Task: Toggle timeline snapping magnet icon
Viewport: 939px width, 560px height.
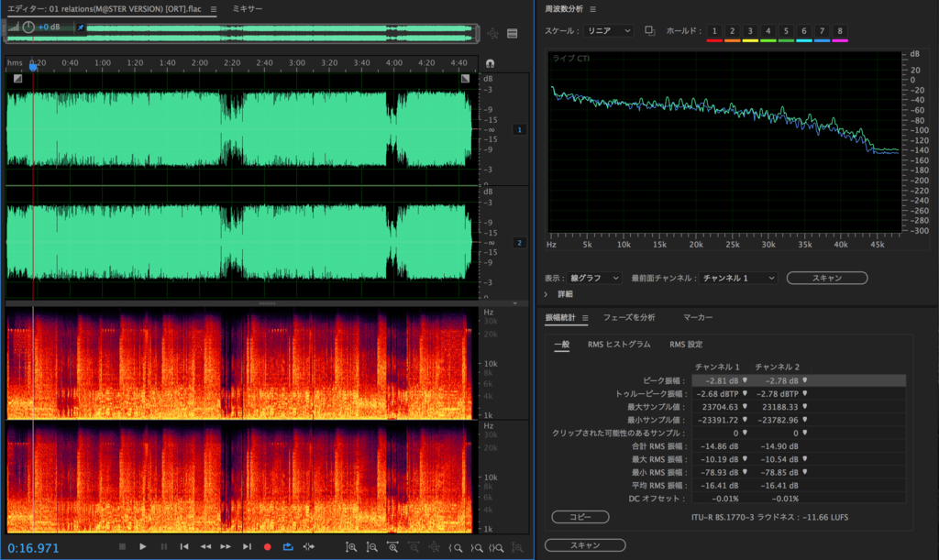Action: pos(490,63)
